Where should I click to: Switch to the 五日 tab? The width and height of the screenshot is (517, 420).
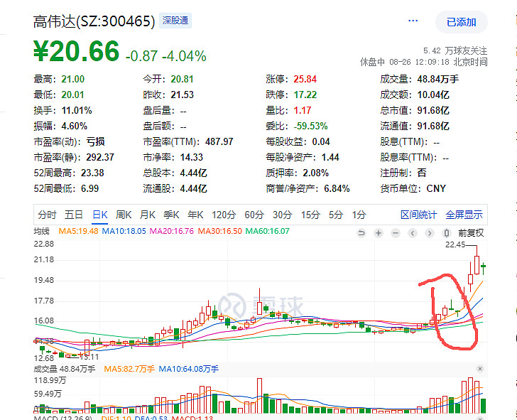point(74,215)
